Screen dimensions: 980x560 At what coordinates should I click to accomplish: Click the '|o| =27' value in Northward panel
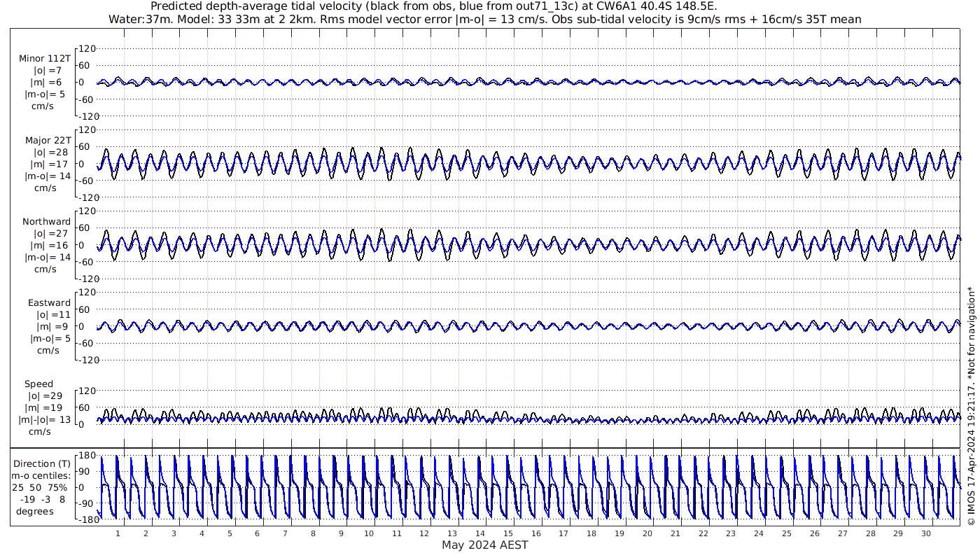[52, 233]
